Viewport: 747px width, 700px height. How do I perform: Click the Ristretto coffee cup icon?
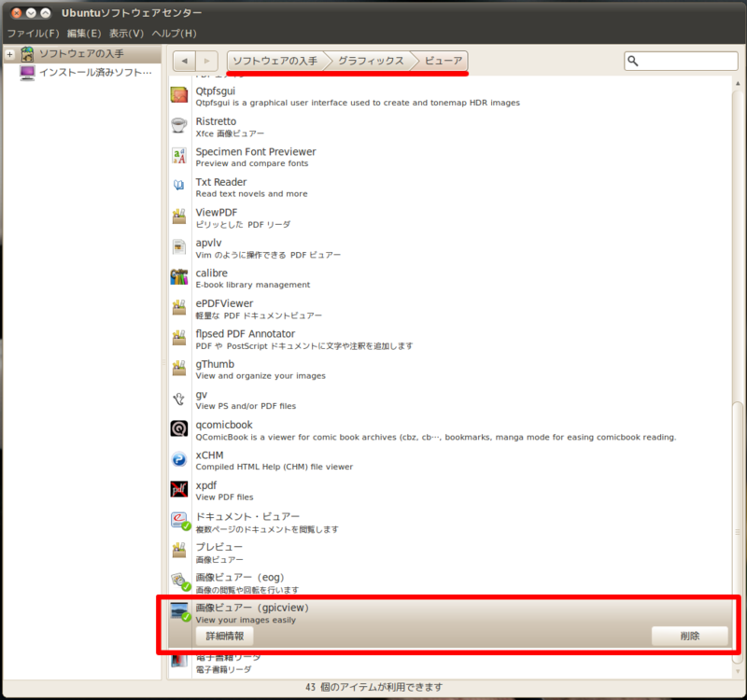click(179, 125)
